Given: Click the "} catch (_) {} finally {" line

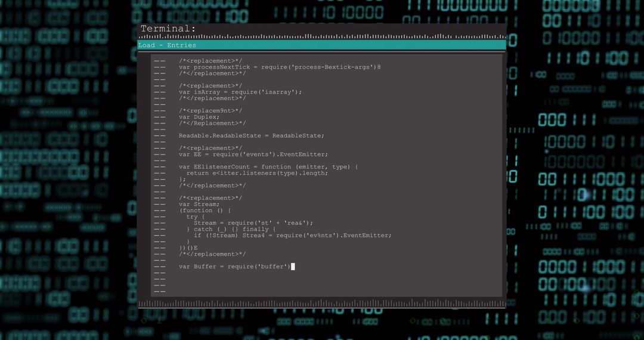Looking at the screenshot, I should coord(231,229).
